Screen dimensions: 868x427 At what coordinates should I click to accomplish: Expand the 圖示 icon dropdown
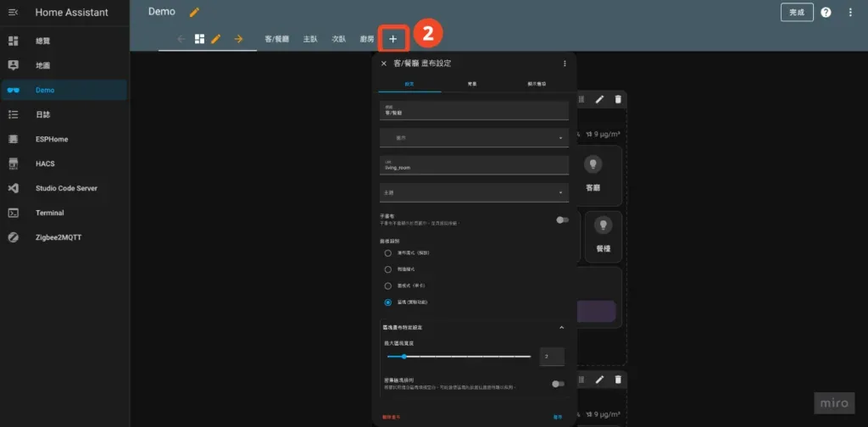[x=473, y=137]
